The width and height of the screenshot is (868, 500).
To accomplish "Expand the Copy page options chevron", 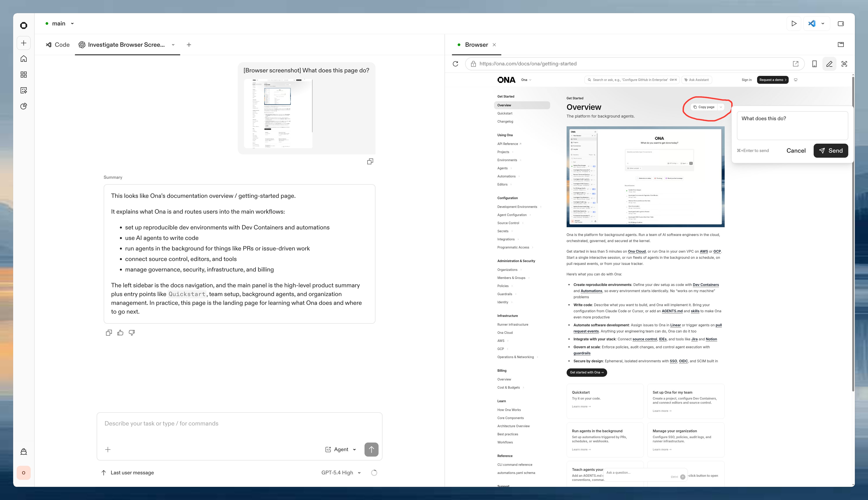I will click(x=721, y=107).
